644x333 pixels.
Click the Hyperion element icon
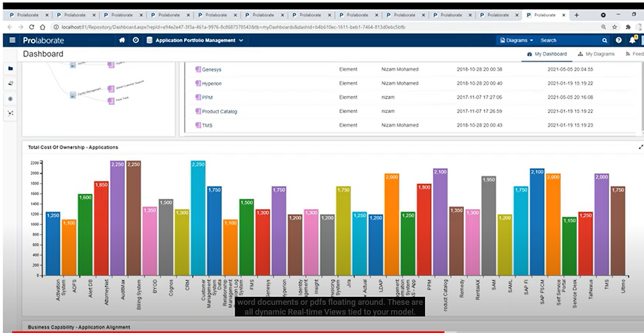(x=198, y=83)
